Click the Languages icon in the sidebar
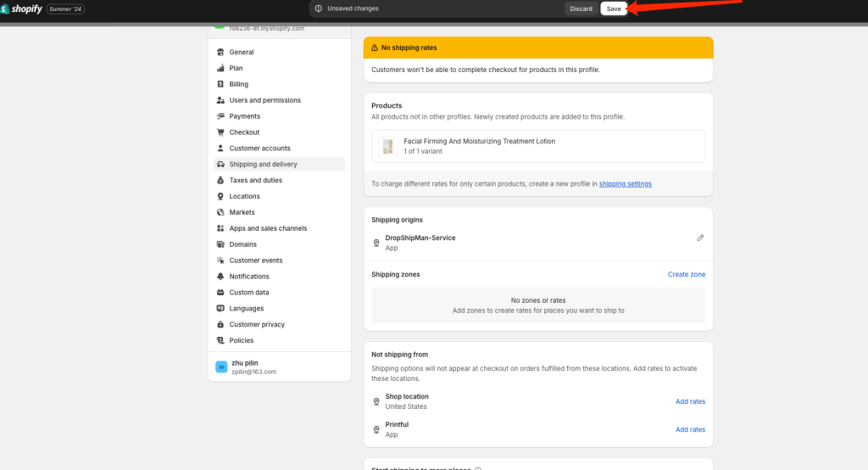 pyautogui.click(x=220, y=309)
